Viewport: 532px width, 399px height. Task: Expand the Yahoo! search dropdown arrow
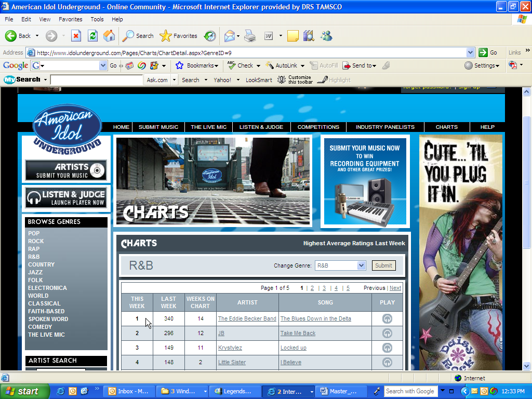coord(238,80)
